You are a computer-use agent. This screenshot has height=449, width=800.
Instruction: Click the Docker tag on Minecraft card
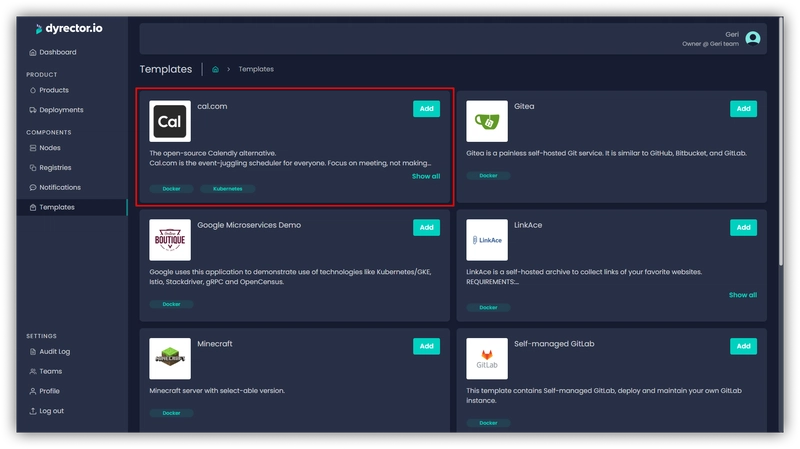(x=171, y=413)
